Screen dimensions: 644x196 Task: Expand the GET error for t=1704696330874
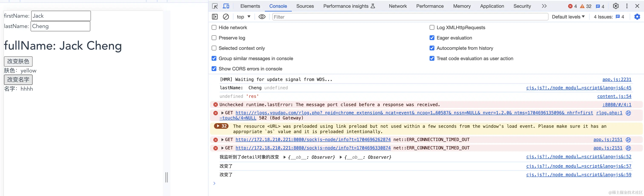pos(223,148)
